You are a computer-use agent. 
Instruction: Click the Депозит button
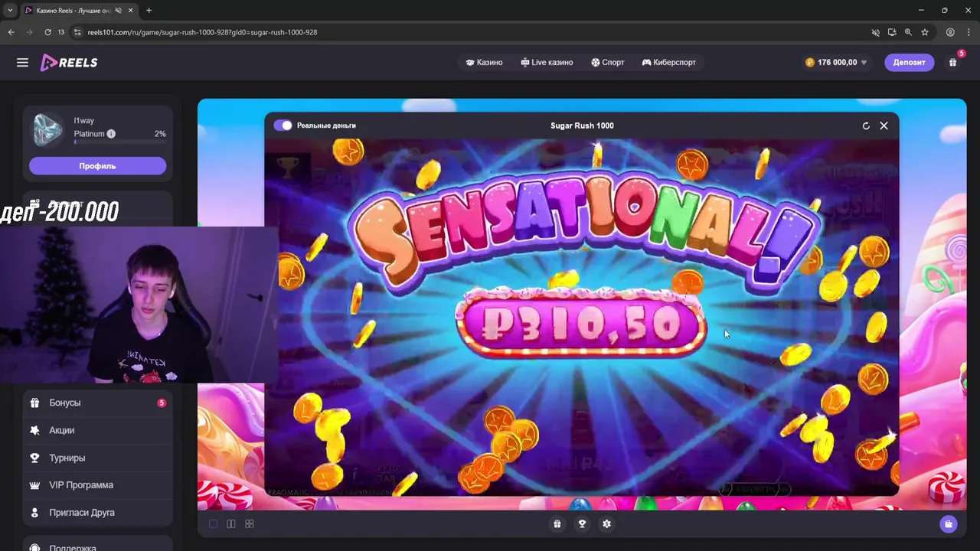(x=909, y=63)
